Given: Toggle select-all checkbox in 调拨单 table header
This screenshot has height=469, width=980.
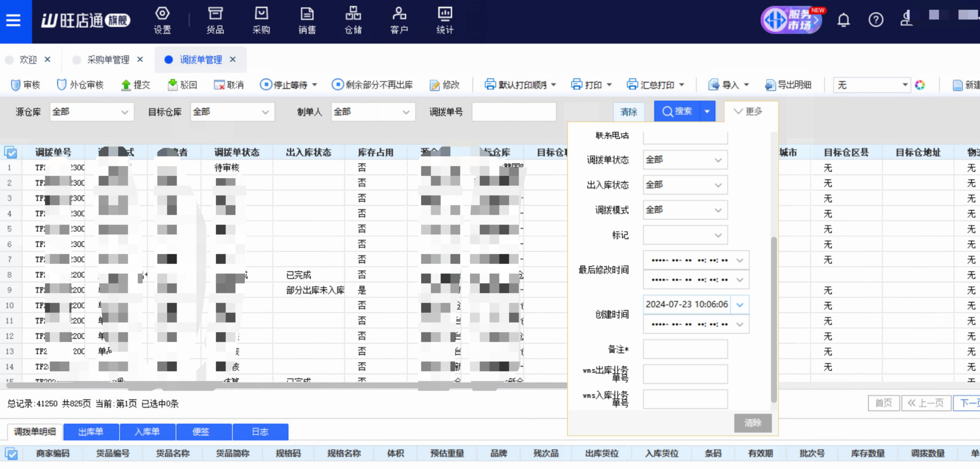Looking at the screenshot, I should tap(11, 152).
